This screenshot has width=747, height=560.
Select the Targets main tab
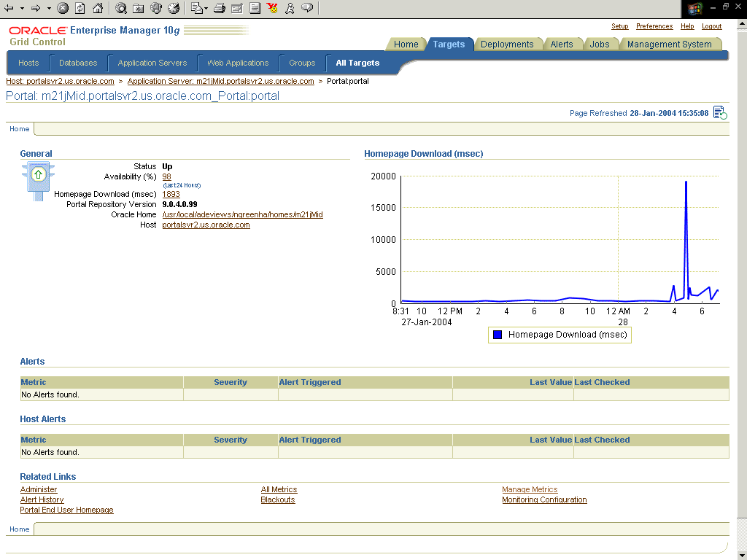point(449,44)
